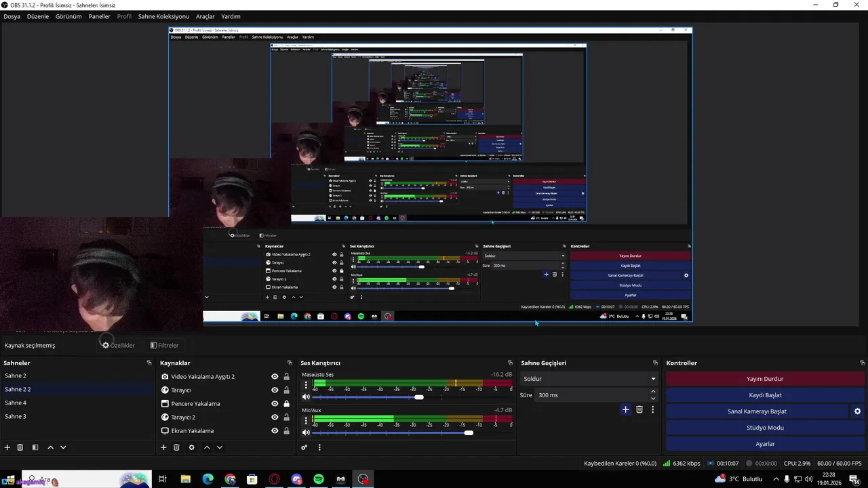Add a new source in Kaynaklar
The width and height of the screenshot is (868, 488).
tap(163, 447)
